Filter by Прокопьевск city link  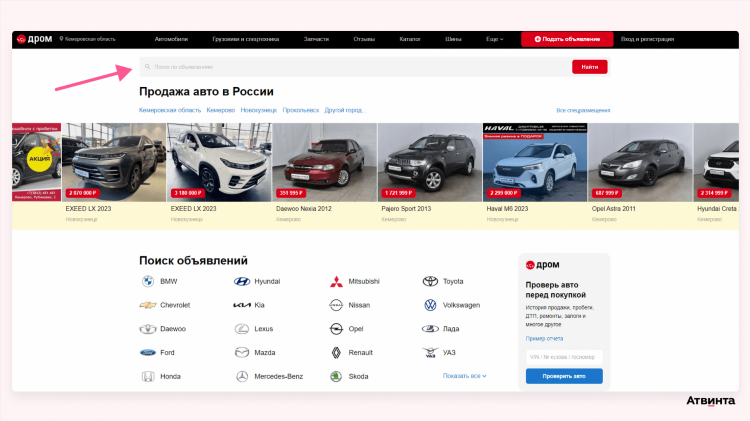click(x=301, y=110)
